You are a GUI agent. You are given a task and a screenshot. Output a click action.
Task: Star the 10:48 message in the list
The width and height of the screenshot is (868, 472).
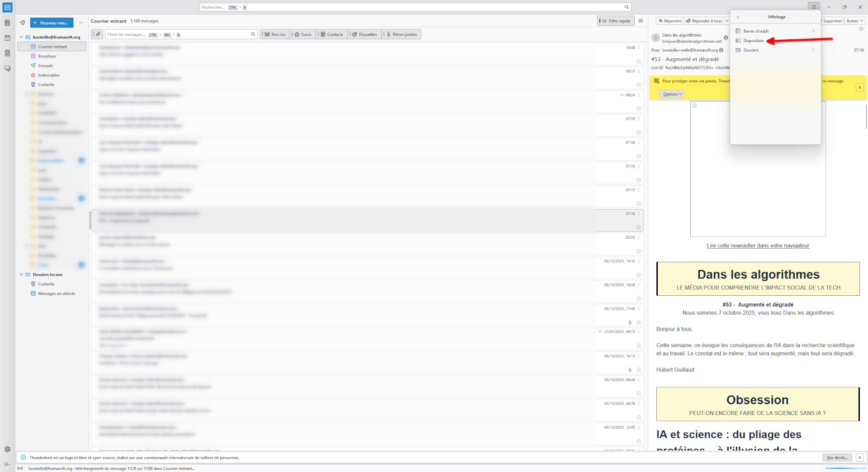pos(639,61)
